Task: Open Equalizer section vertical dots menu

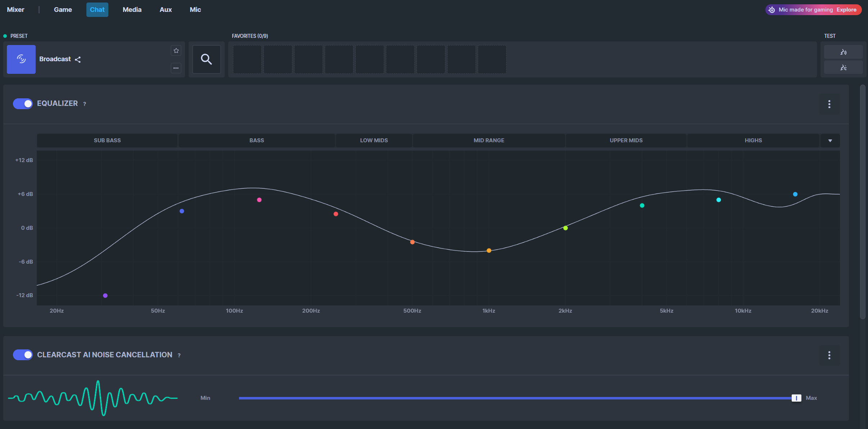Action: [x=829, y=104]
